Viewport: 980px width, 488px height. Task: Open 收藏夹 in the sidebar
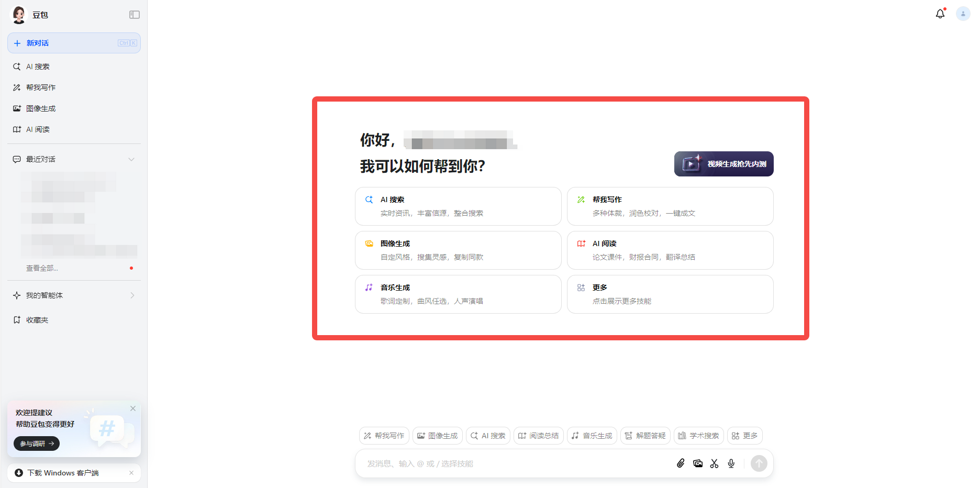[74, 320]
